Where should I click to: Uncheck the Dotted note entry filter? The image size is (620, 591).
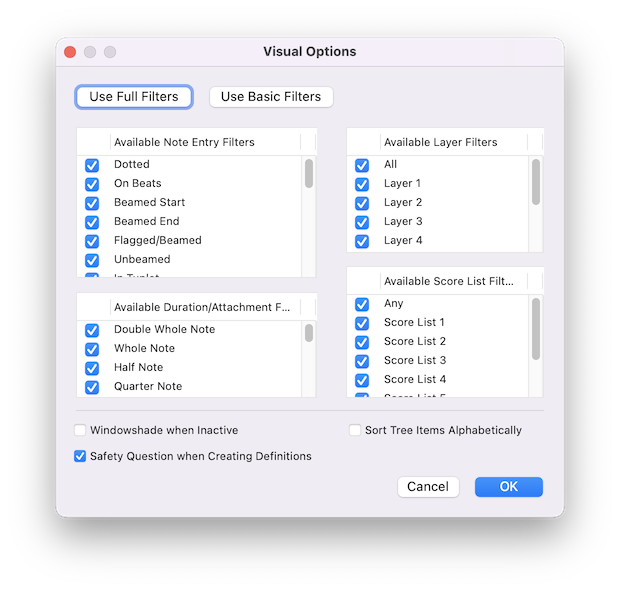(x=92, y=165)
